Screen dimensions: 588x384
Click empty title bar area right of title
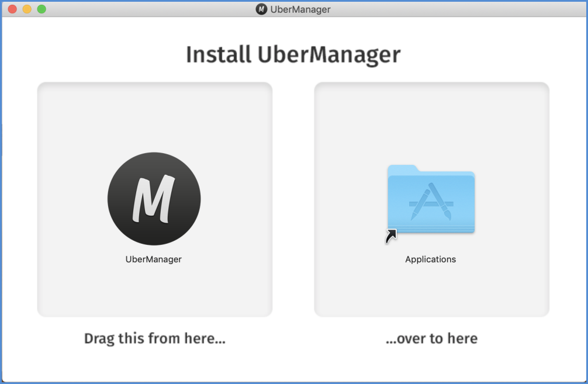tap(456, 9)
